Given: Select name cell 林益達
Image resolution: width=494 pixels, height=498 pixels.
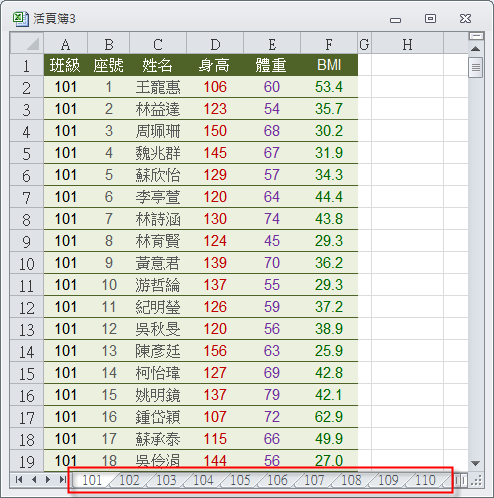Looking at the screenshot, I should [x=158, y=109].
